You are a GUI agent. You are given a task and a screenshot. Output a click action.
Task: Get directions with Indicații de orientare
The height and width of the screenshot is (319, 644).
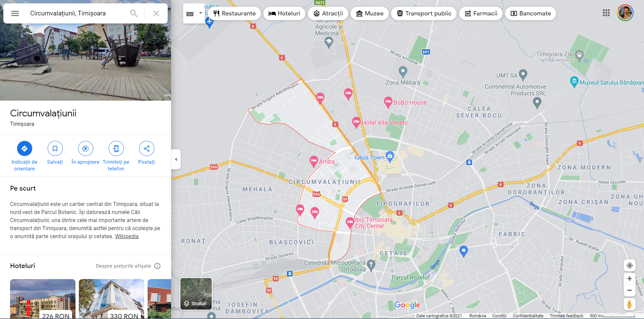[x=24, y=149]
